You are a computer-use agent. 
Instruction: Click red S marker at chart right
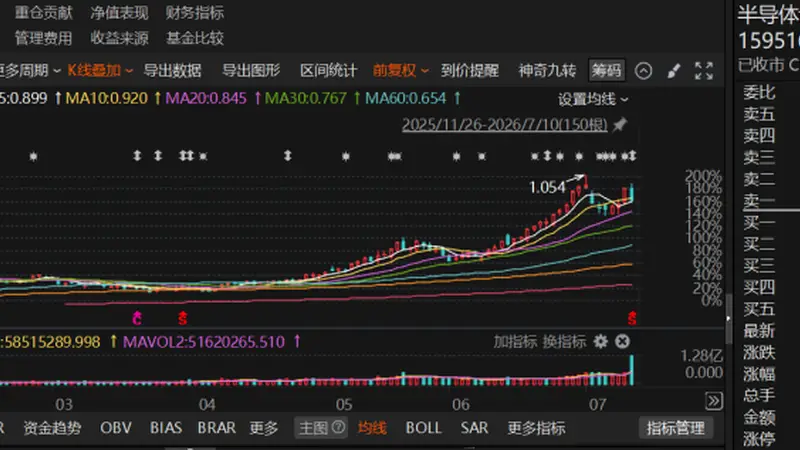point(632,319)
